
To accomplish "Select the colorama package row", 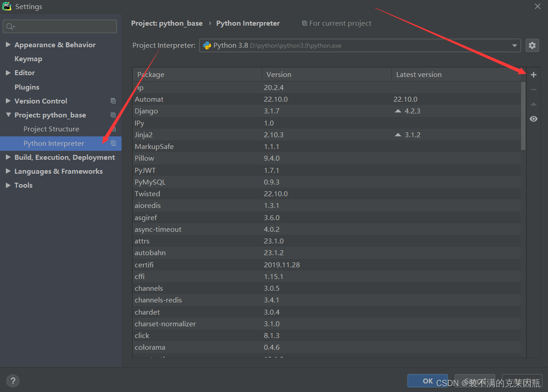I will (x=326, y=347).
